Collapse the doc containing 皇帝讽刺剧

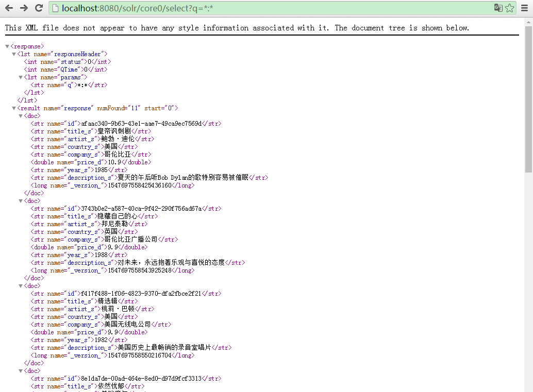21,116
